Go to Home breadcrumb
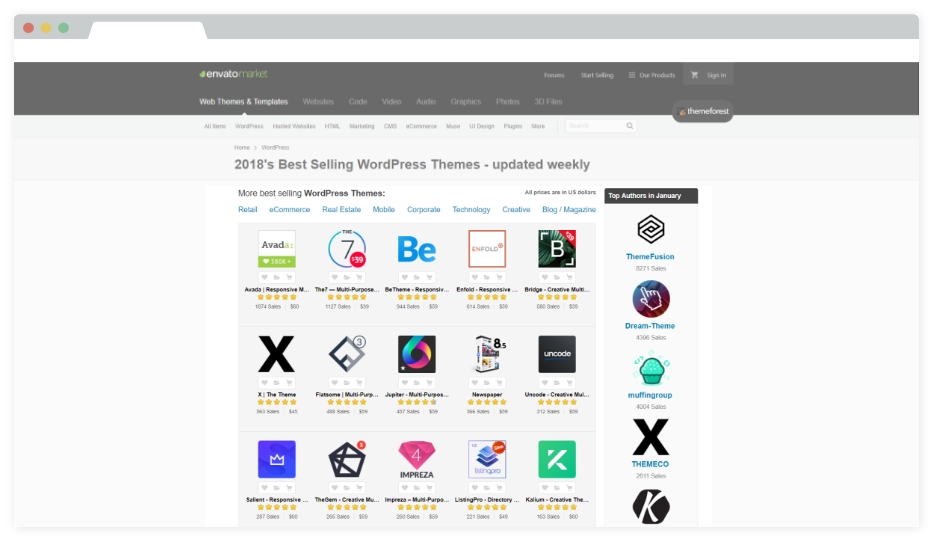 pyautogui.click(x=242, y=147)
